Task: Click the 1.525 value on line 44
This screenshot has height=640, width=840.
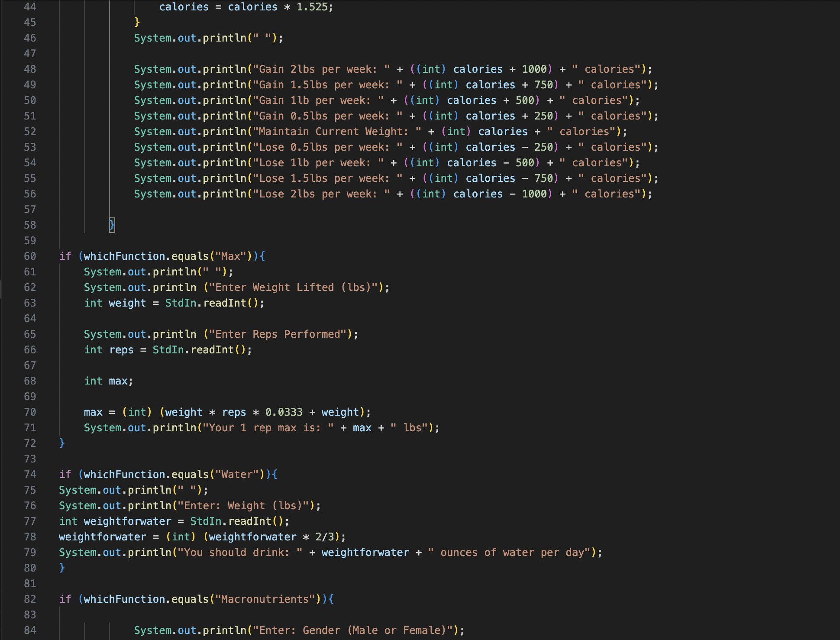Action: pos(312,7)
